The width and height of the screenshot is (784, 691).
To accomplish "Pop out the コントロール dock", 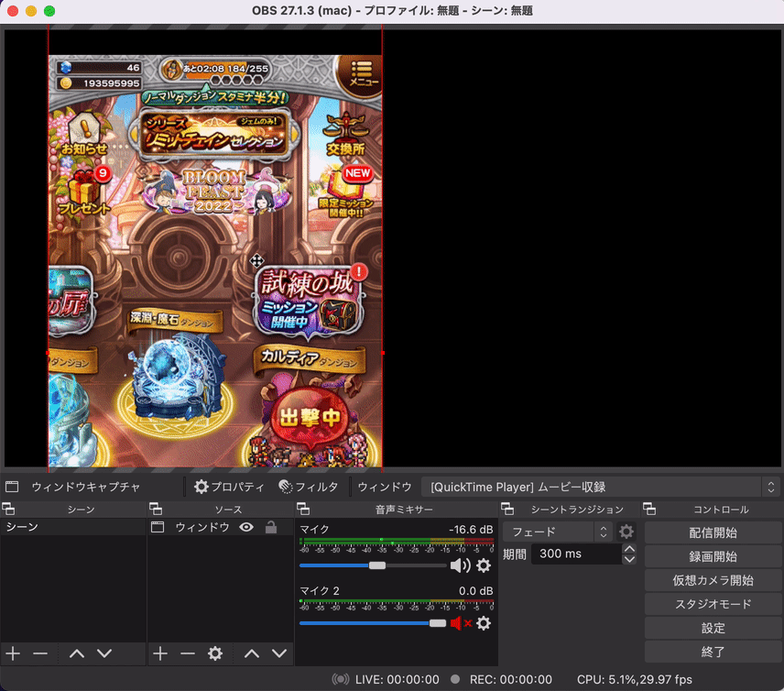I will [649, 510].
